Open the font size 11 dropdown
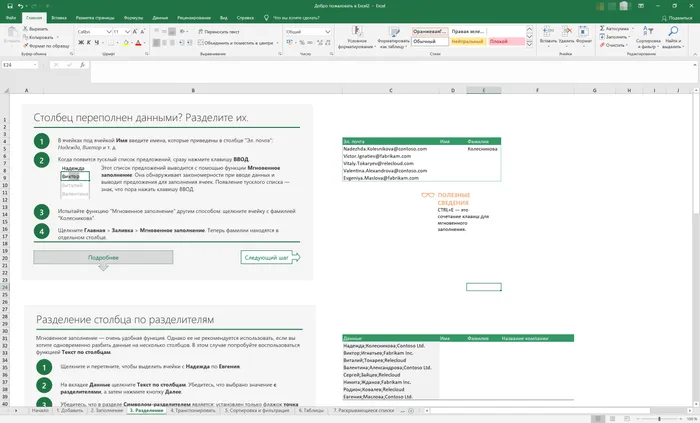The height and width of the screenshot is (423, 700). pos(127,32)
